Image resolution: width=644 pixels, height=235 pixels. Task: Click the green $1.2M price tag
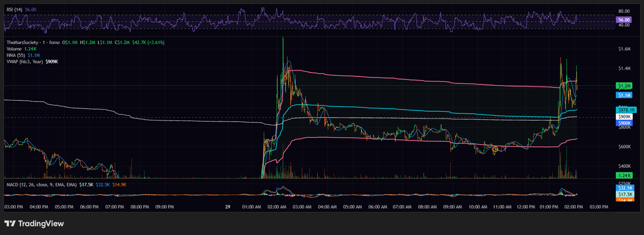pyautogui.click(x=624, y=86)
